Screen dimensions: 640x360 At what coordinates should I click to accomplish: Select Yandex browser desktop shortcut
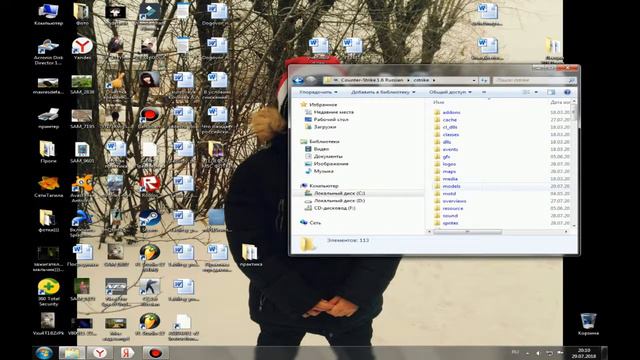click(x=82, y=49)
